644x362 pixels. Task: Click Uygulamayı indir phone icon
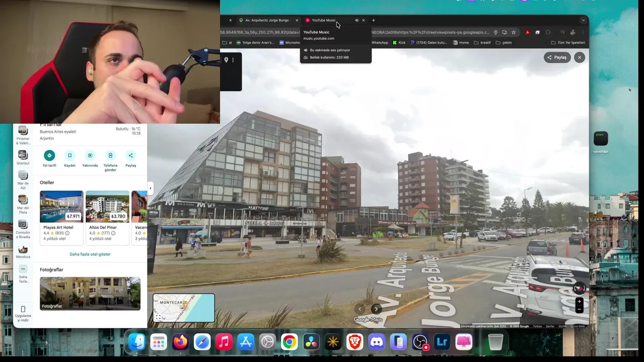[23, 309]
